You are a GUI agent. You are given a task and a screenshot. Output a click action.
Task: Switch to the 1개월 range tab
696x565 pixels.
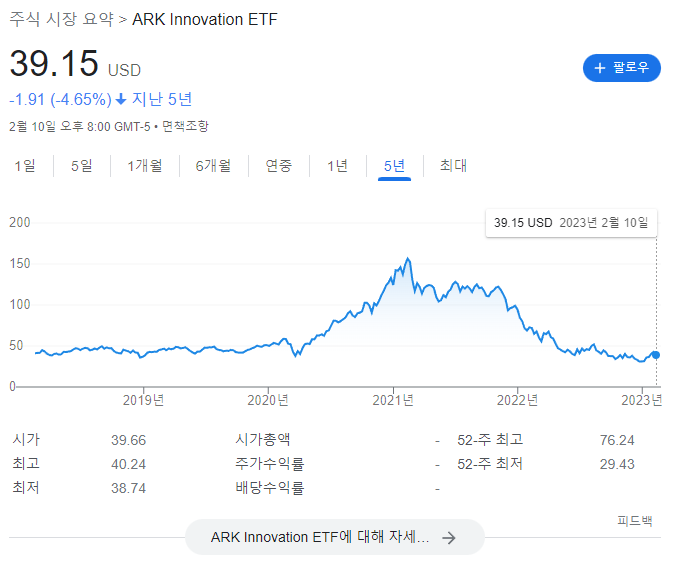(x=145, y=166)
